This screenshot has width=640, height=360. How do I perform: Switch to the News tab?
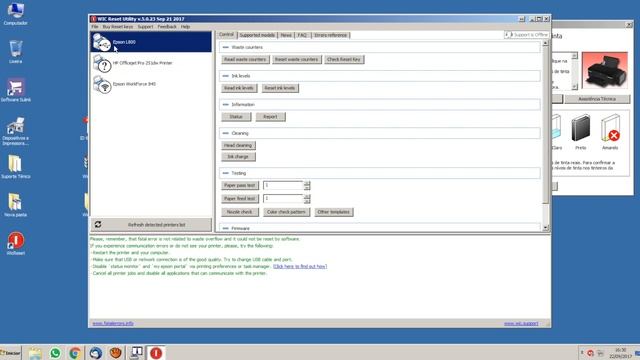coord(286,35)
